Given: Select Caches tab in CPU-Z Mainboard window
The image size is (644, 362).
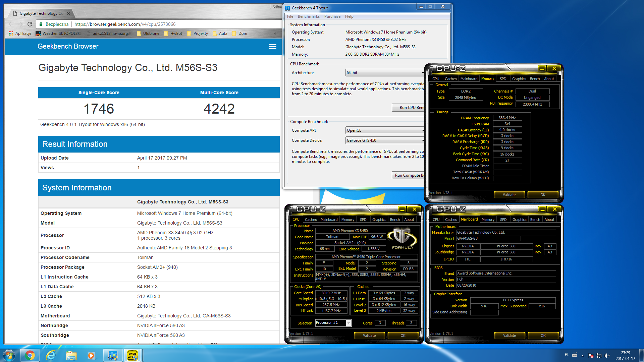Looking at the screenshot, I should (x=451, y=220).
